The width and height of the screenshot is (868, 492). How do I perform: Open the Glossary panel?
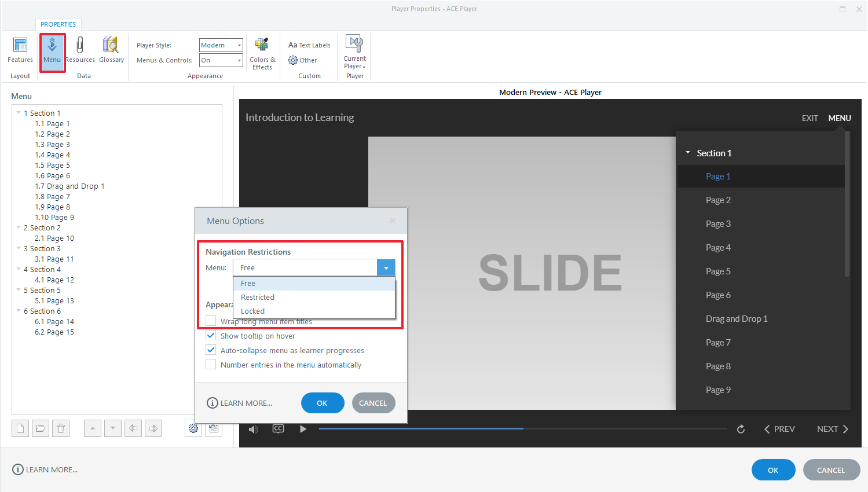111,51
